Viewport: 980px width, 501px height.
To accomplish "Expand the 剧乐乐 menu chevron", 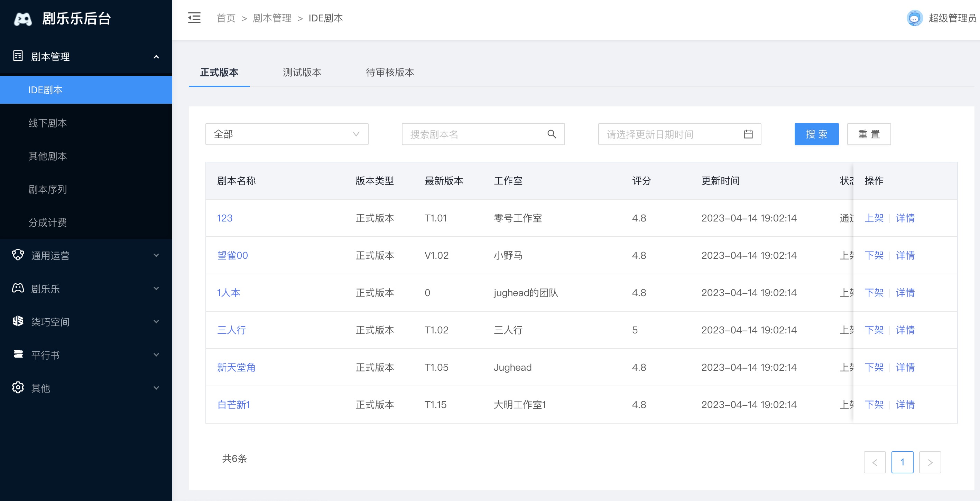I will 156,289.
